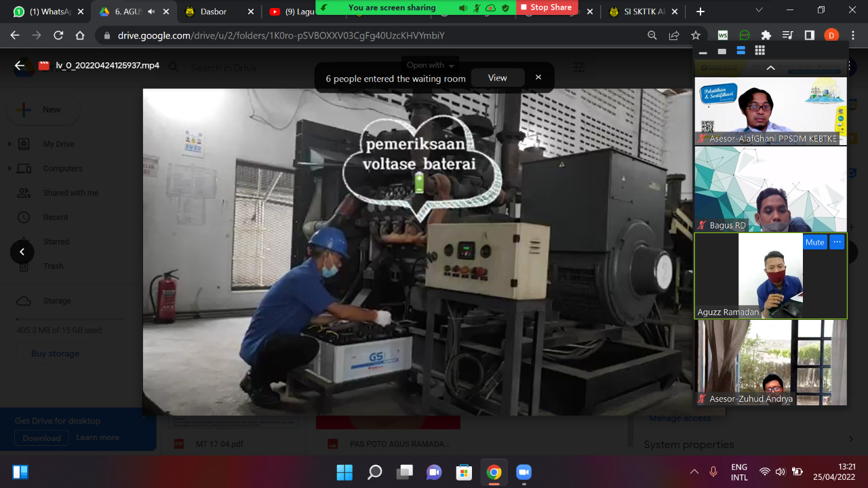View the waiting room participants
Image resolution: width=868 pixels, height=488 pixels.
click(497, 78)
